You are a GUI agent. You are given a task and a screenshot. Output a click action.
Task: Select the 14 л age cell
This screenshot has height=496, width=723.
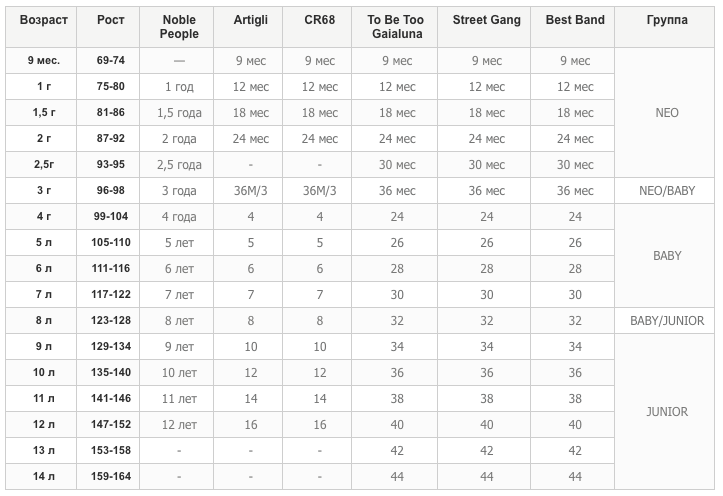pos(44,477)
